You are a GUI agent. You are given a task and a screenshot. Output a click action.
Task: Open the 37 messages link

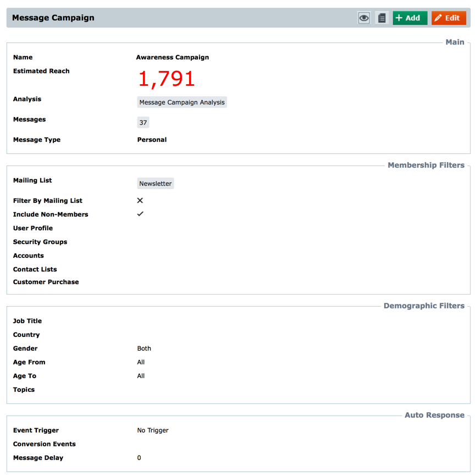click(x=143, y=123)
